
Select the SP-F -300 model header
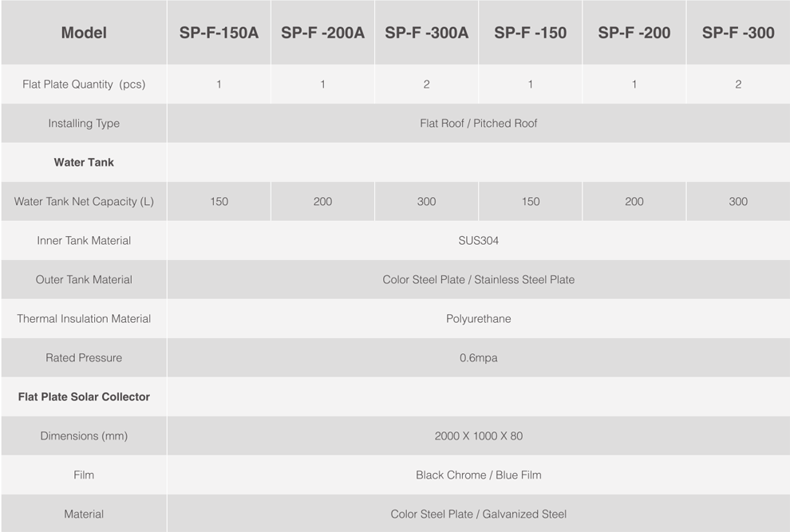[738, 33]
